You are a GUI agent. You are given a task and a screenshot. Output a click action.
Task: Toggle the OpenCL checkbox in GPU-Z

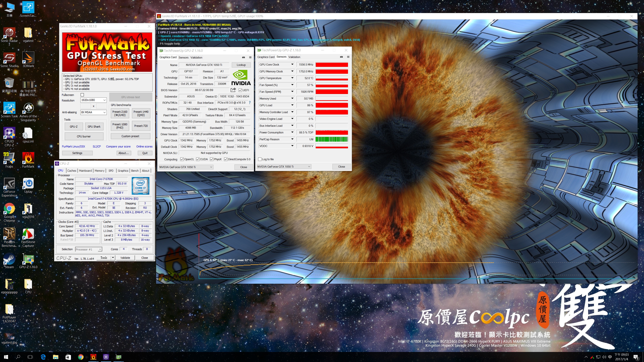[x=182, y=159]
